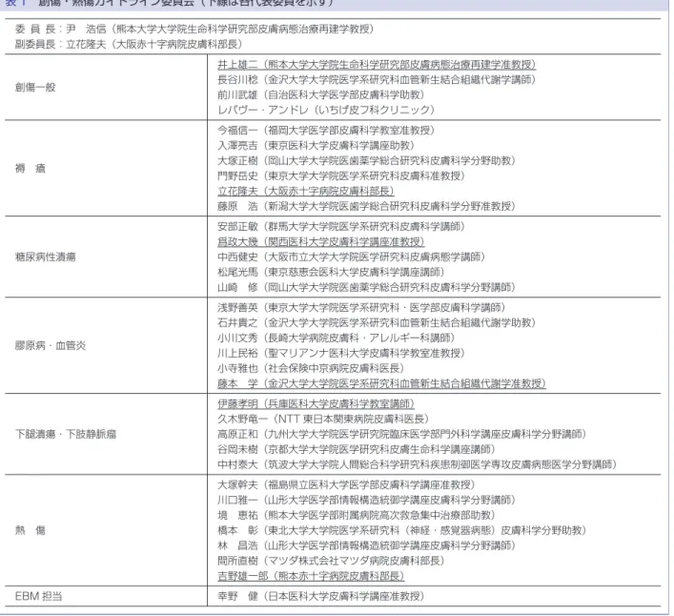Click the 川口雅一 entry
This screenshot has height=616, width=674.
pos(367,500)
